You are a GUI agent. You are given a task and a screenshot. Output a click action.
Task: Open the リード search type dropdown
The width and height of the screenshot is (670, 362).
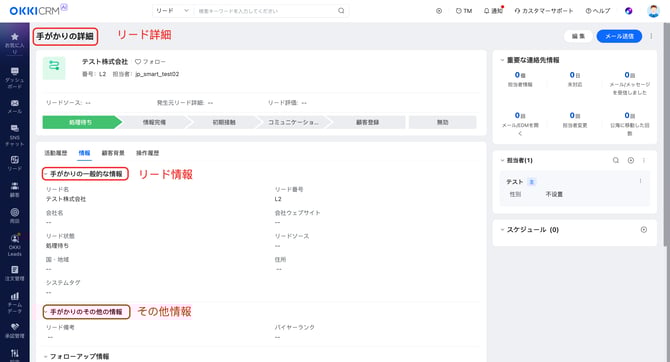[172, 11]
